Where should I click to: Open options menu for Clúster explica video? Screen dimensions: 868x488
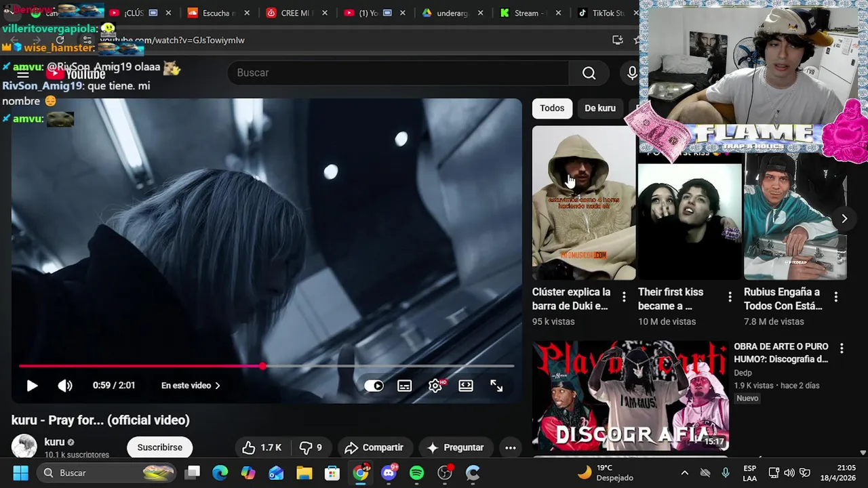[624, 297]
